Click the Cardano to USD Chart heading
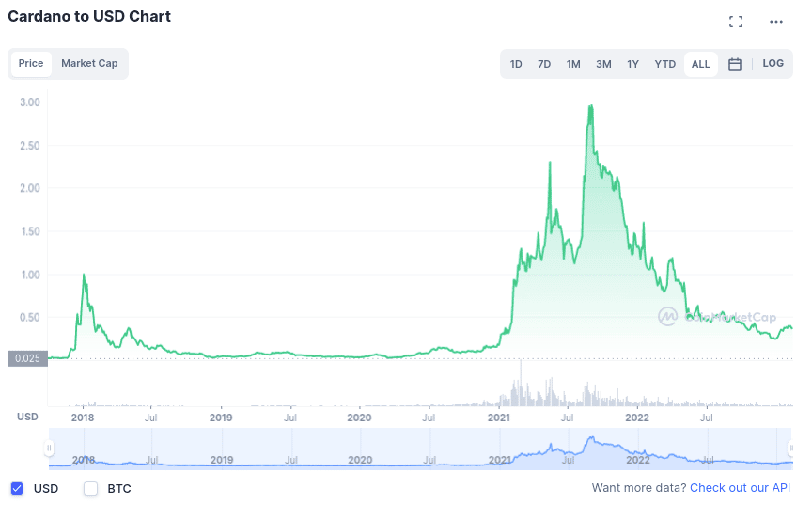This screenshot has width=812, height=520. 89,17
